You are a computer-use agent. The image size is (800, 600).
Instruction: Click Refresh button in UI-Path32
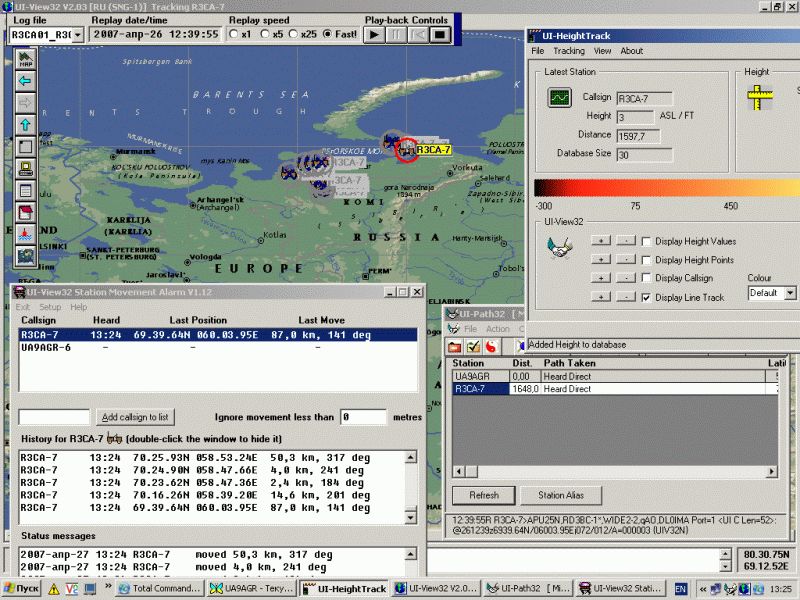pyautogui.click(x=484, y=495)
